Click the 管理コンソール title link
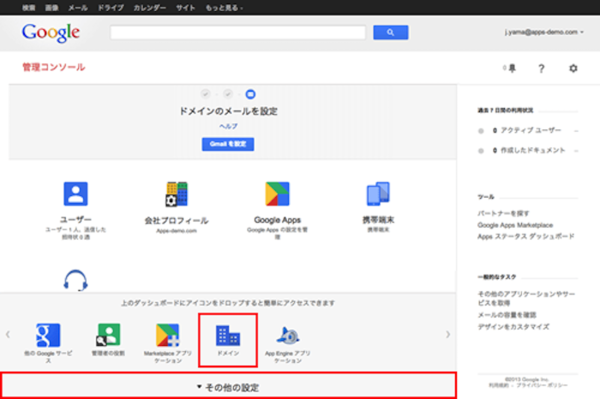Viewport: 600px width, 399px height. coord(54,67)
